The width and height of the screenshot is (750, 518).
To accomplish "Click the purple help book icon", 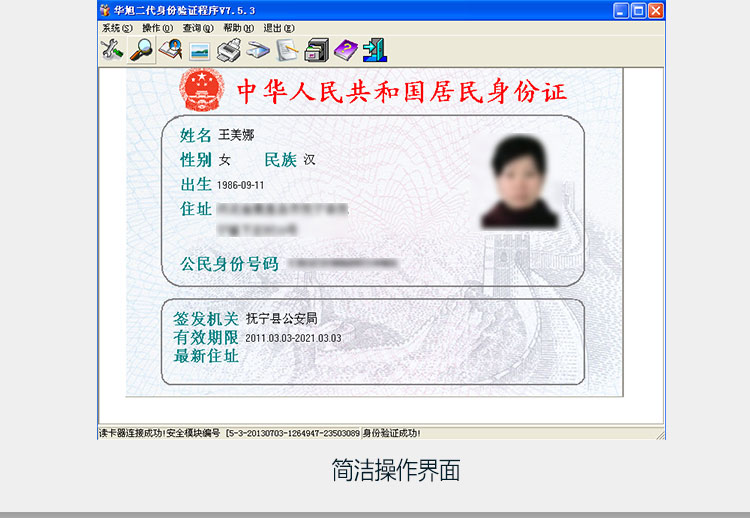I will tap(345, 50).
